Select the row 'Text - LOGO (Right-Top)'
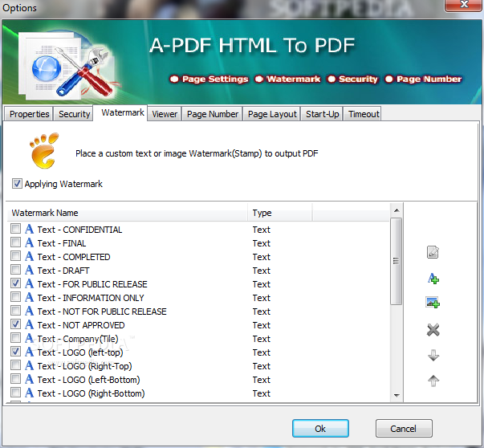Image resolution: width=484 pixels, height=448 pixels. (x=198, y=366)
